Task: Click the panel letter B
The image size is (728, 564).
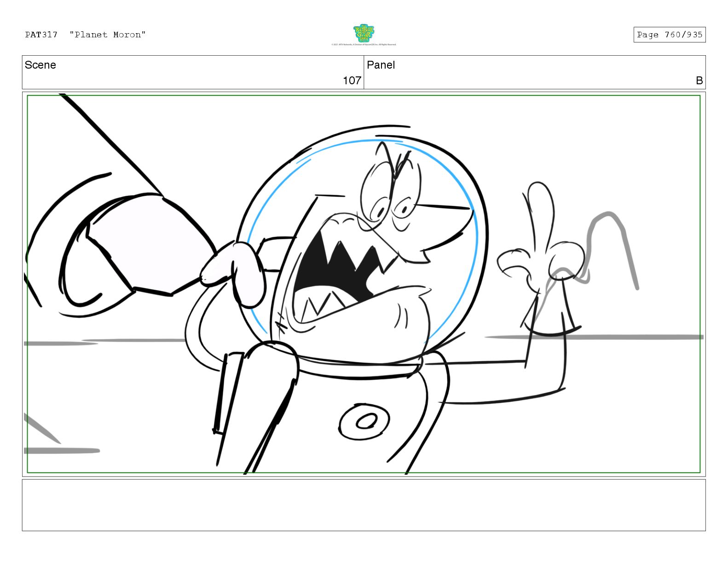Action: [x=699, y=81]
